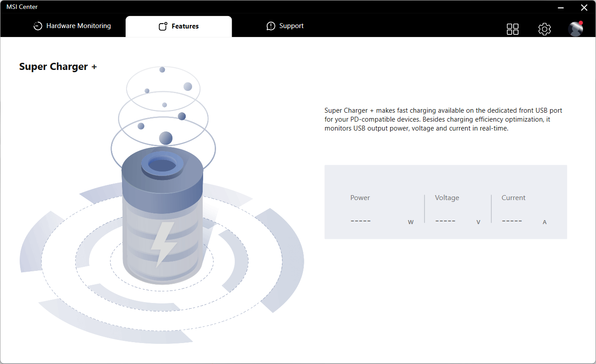Click the Hardware Monitoring gauge icon

click(38, 26)
